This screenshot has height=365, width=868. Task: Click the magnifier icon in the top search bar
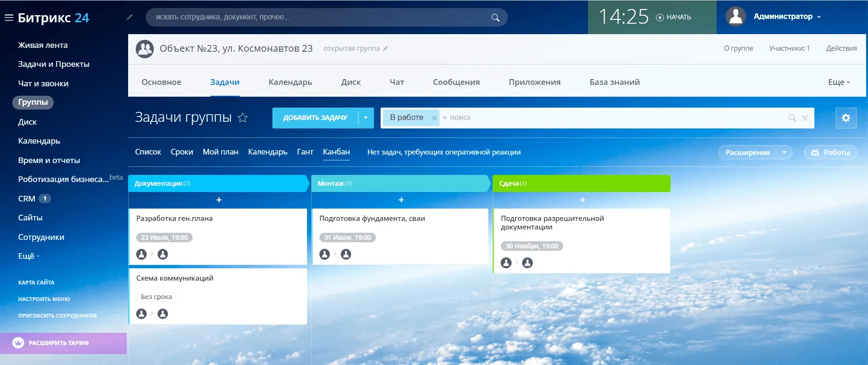click(x=495, y=18)
